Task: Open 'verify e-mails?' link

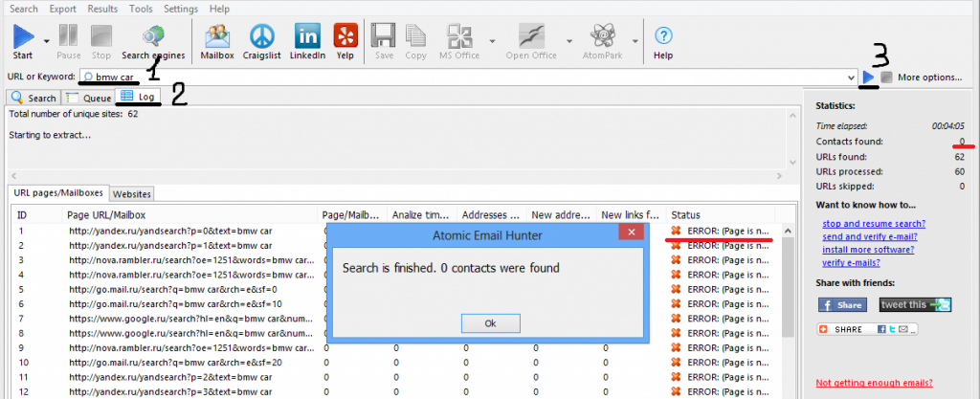Action: tap(851, 262)
